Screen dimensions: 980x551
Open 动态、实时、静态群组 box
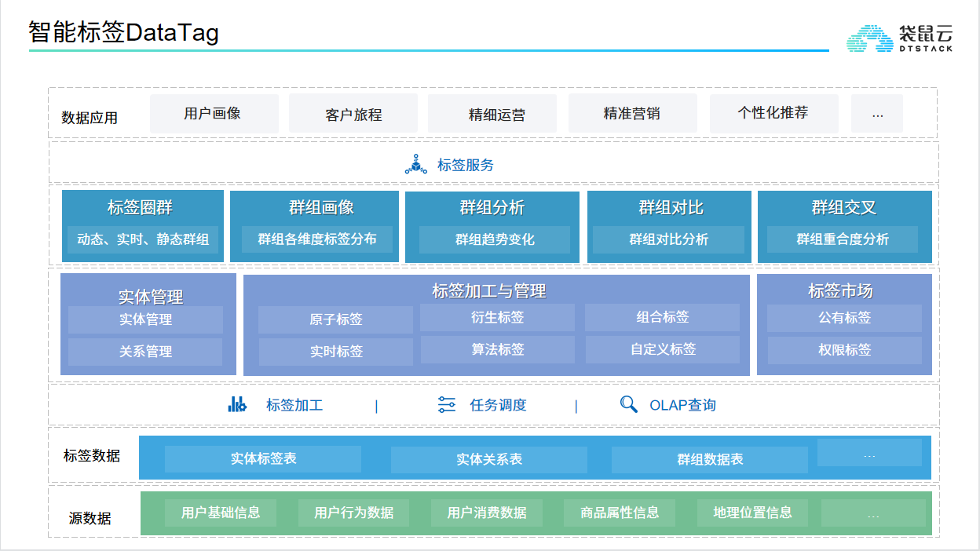tap(143, 239)
